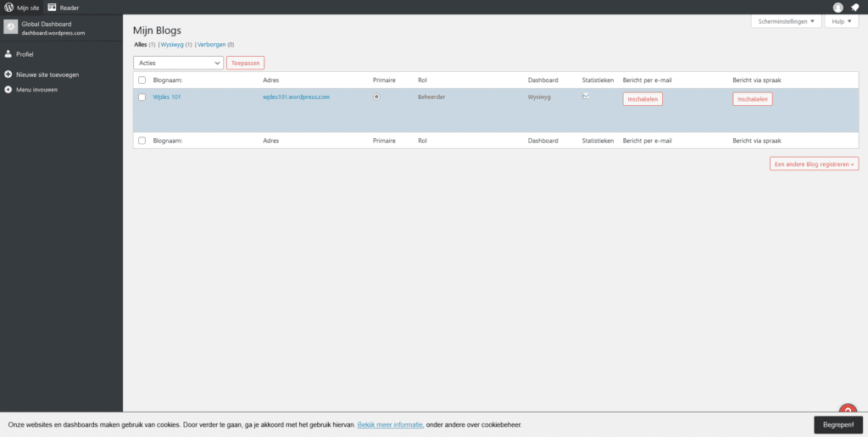Viewport: 868px width, 437px height.
Task: Open the Reader icon in top bar
Action: [x=52, y=8]
